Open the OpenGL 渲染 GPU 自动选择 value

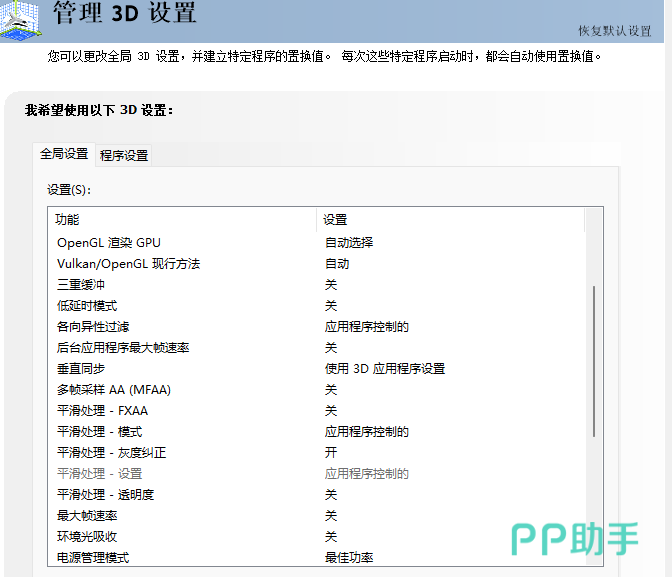pyautogui.click(x=349, y=243)
